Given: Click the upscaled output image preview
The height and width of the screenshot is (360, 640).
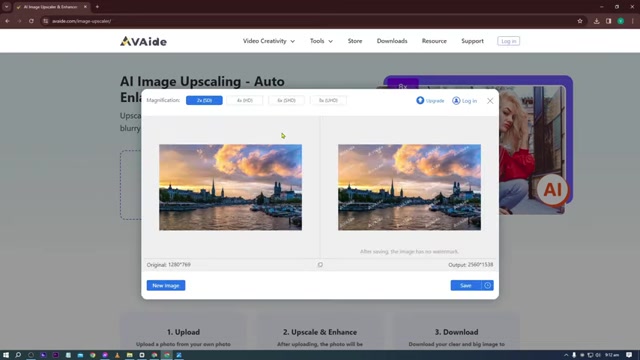Looking at the screenshot, I should 409,187.
